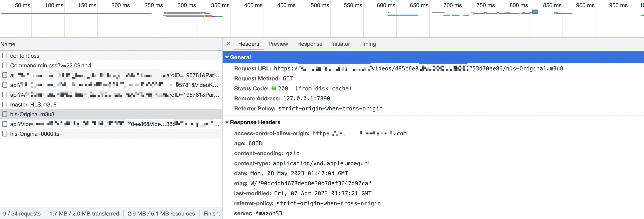Click the date header value Mon, 08 May 2023
The height and width of the screenshot is (219, 644).
299,174
